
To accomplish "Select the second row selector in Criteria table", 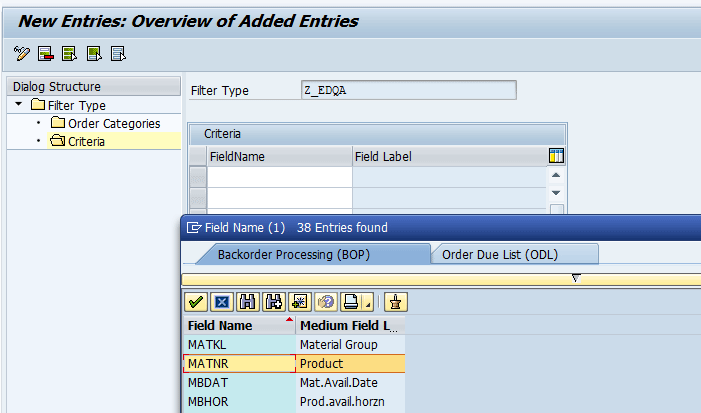I will [198, 198].
